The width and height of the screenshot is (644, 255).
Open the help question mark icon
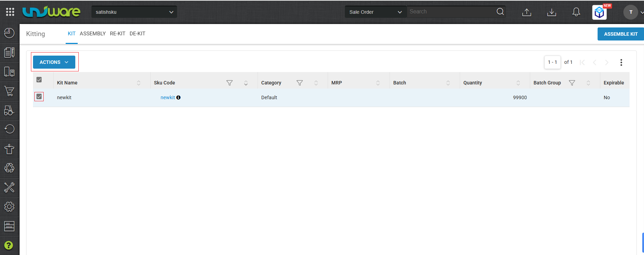click(9, 245)
